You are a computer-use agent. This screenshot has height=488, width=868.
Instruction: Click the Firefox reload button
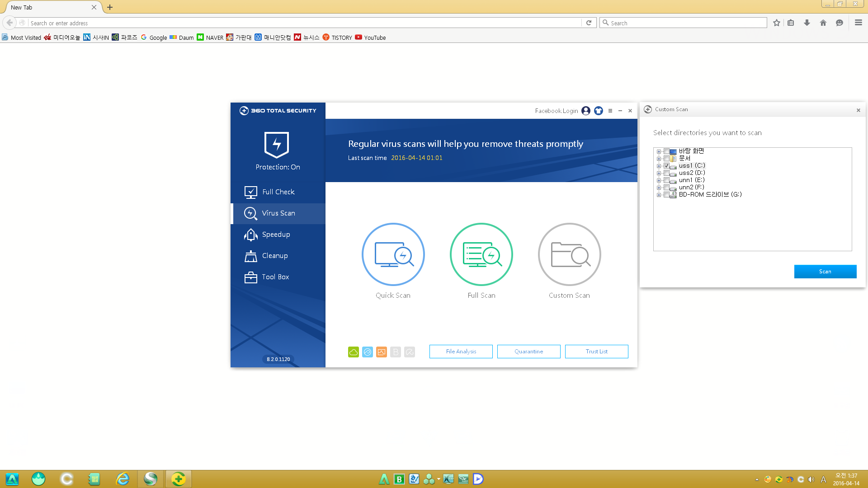[589, 23]
